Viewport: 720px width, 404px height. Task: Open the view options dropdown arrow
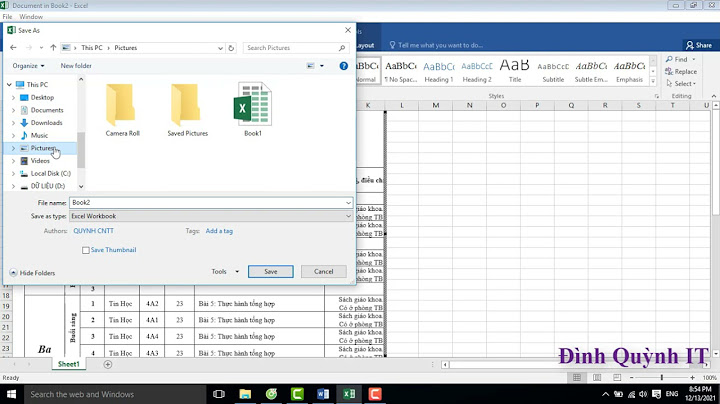(321, 66)
